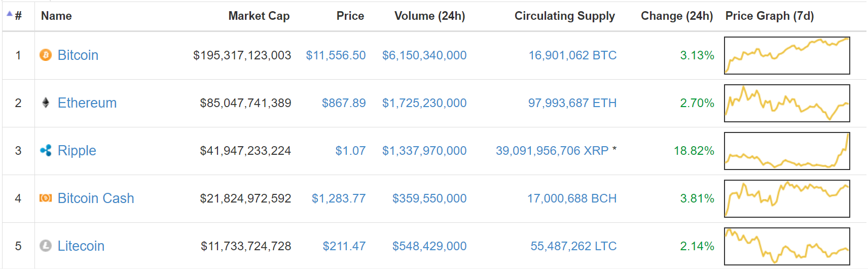
Task: Click the Litecoin logo icon
Action: click(46, 246)
